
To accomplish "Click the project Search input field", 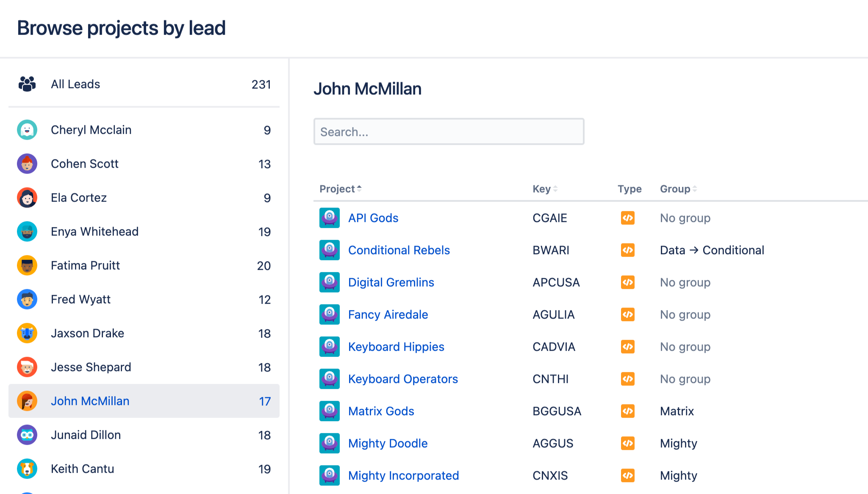I will 449,132.
